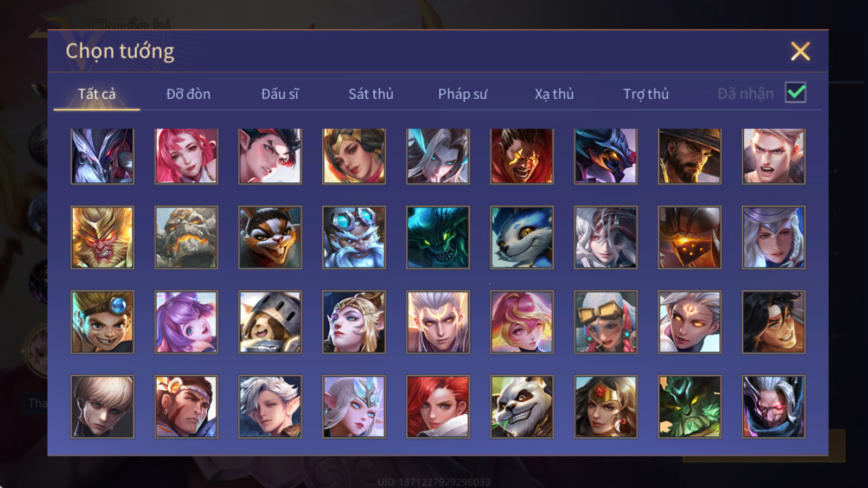This screenshot has width=868, height=488.
Task: Open the Xạ thủ hero category
Action: point(554,94)
